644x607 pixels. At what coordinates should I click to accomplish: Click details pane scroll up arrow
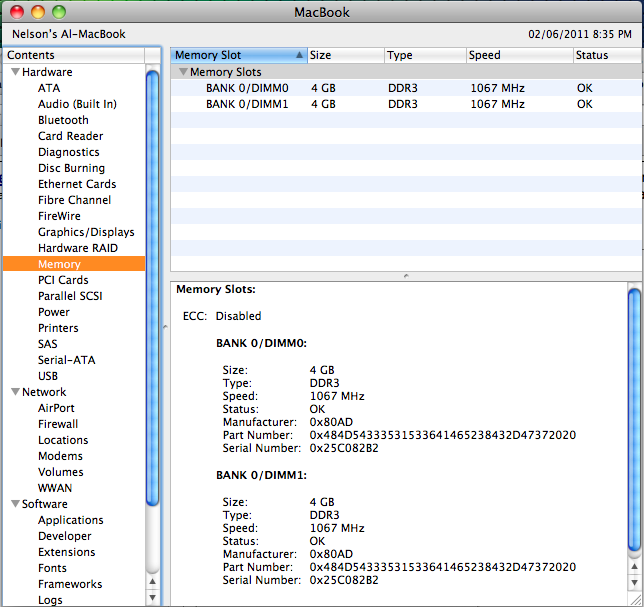(x=635, y=566)
